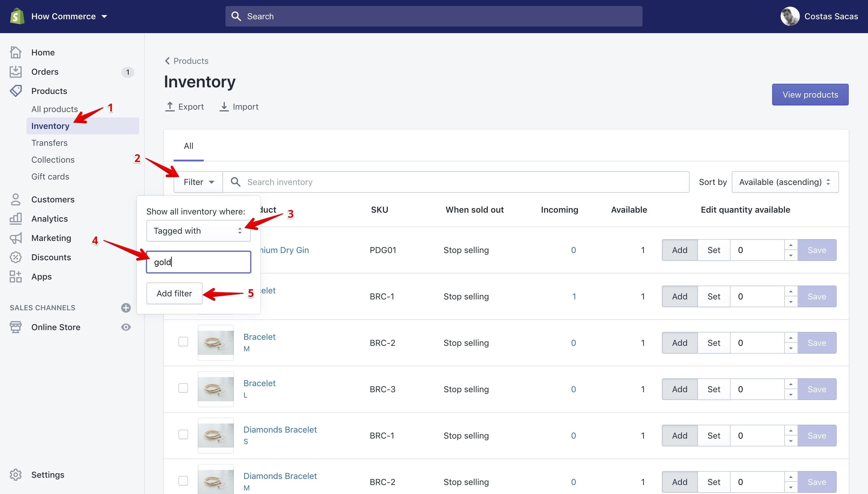Click the Orders count badge
The image size is (868, 494).
tap(127, 72)
